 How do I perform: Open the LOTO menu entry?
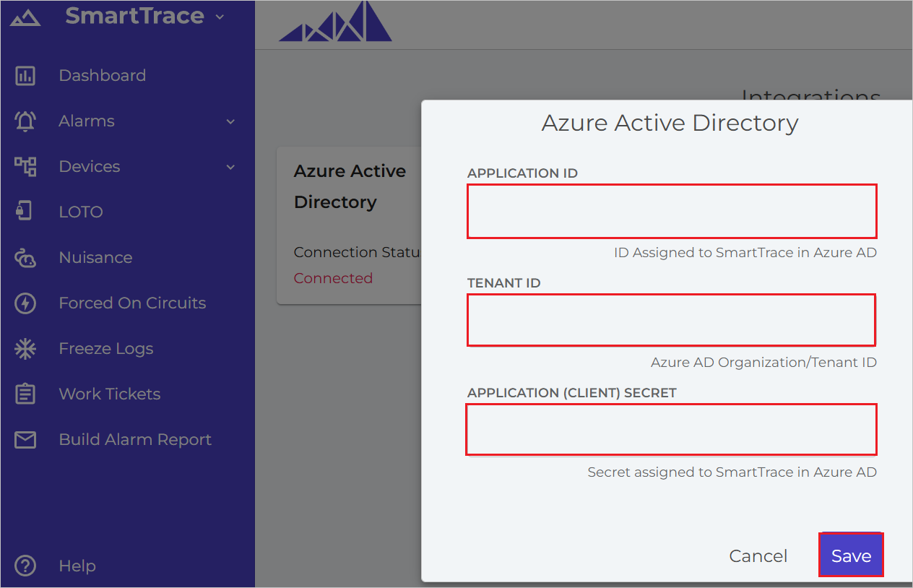80,211
